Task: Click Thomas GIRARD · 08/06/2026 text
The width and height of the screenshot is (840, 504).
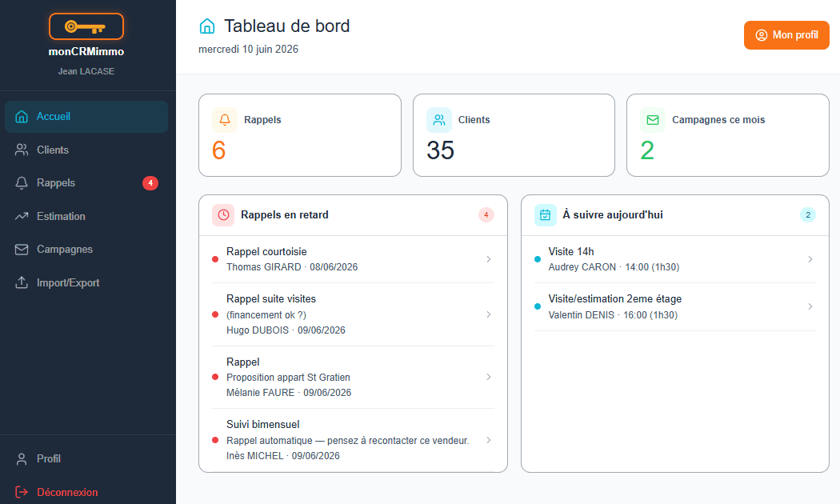Action: coord(292,267)
